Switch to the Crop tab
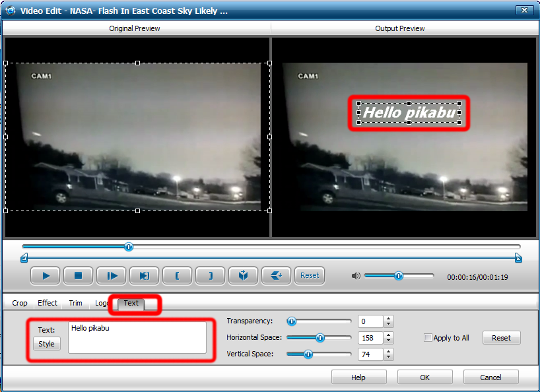Screen dimensions: 540x392 click(20, 303)
